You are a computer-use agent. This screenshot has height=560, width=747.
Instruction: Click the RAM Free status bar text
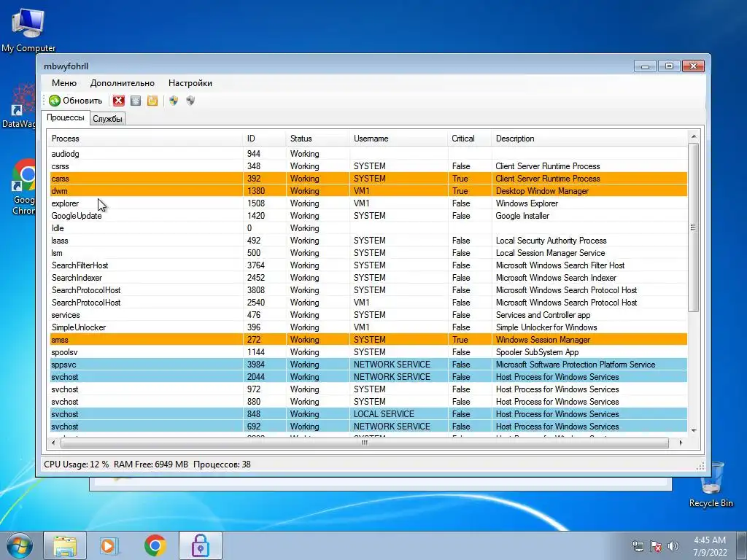tap(151, 464)
